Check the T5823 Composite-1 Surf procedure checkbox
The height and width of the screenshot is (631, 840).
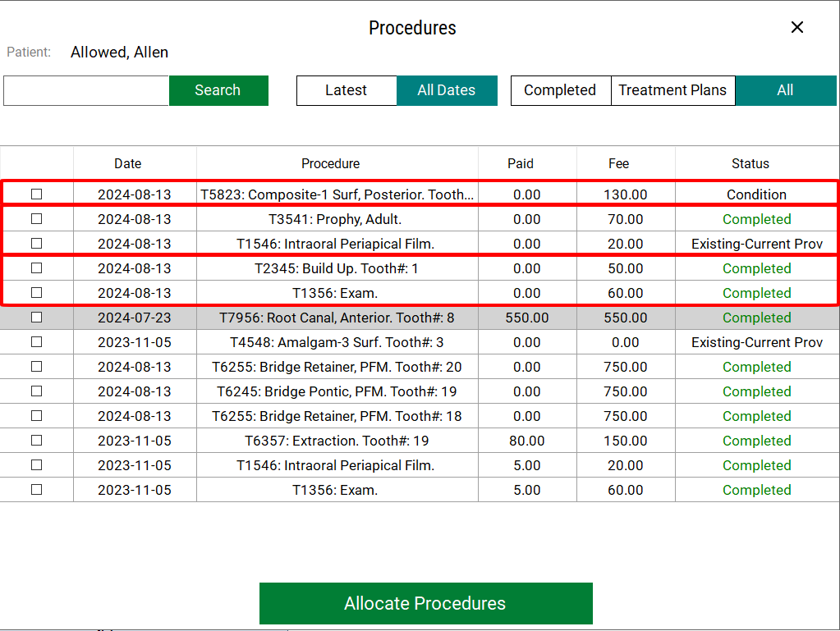[x=36, y=194]
